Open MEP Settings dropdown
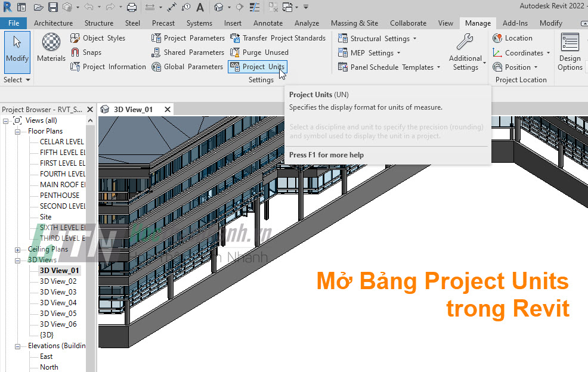 369,53
